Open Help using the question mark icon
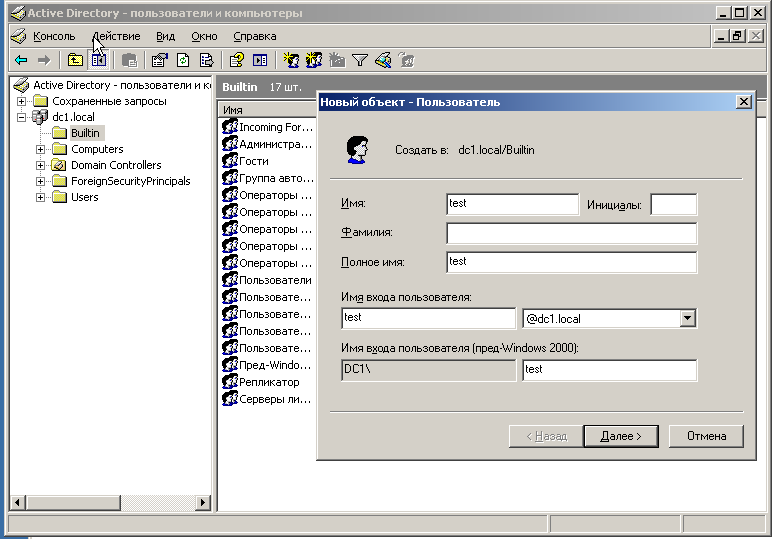The image size is (772, 539). [236, 60]
